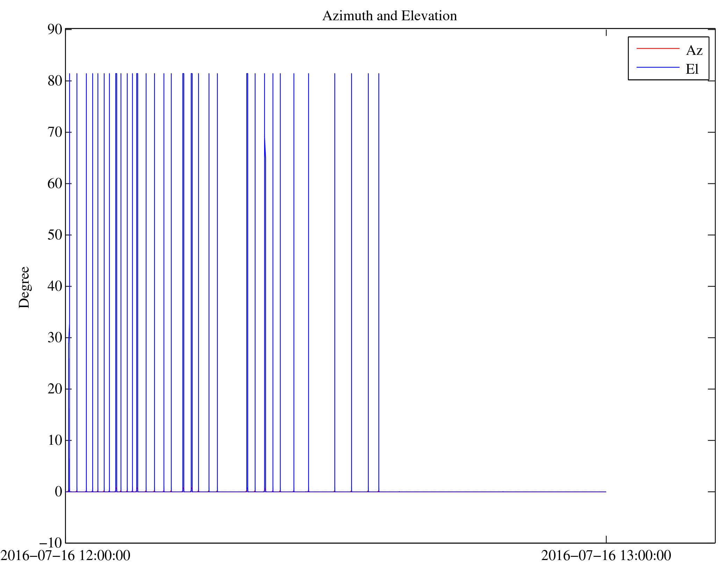Click the 60 y-axis tick label

(55, 184)
